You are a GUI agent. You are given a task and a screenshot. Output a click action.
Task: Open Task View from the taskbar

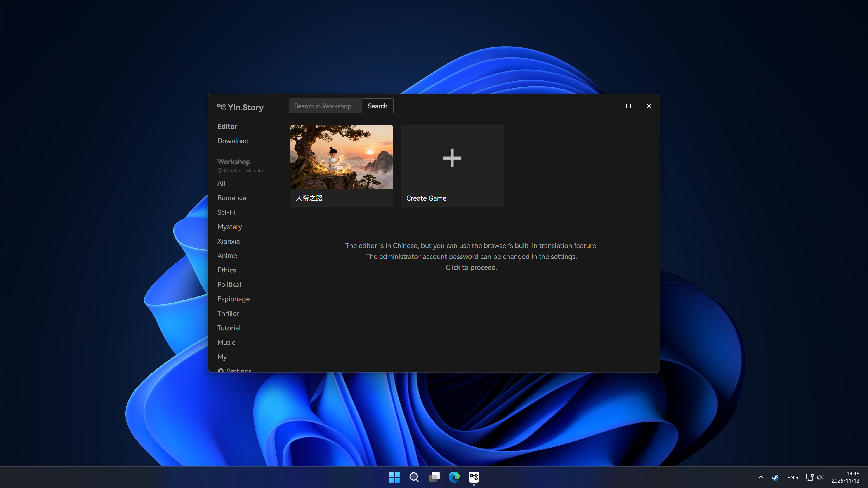click(x=434, y=477)
